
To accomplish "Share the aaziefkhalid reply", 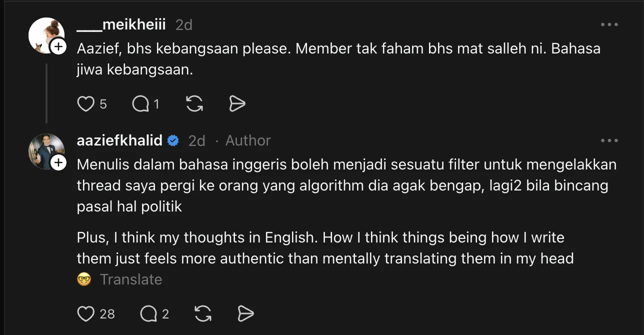I will pyautogui.click(x=245, y=313).
